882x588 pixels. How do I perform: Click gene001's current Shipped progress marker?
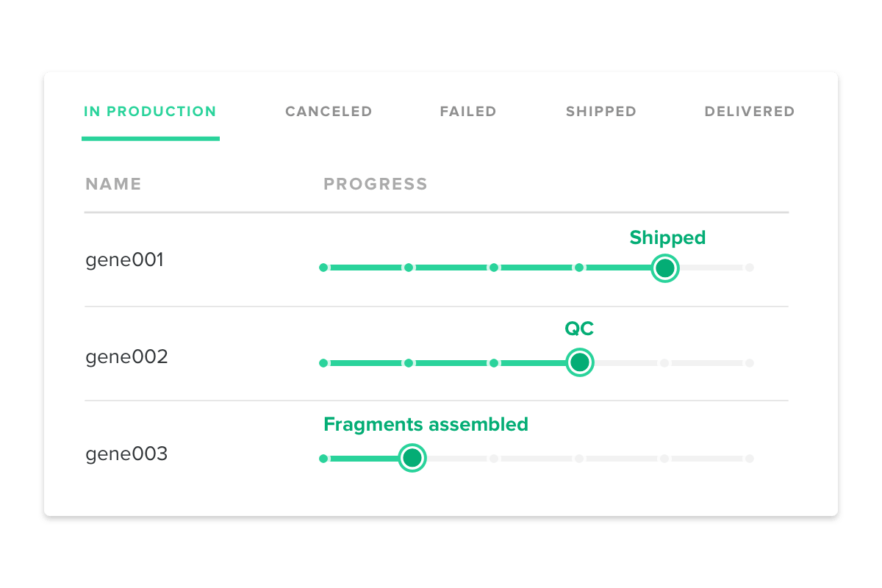click(x=665, y=268)
